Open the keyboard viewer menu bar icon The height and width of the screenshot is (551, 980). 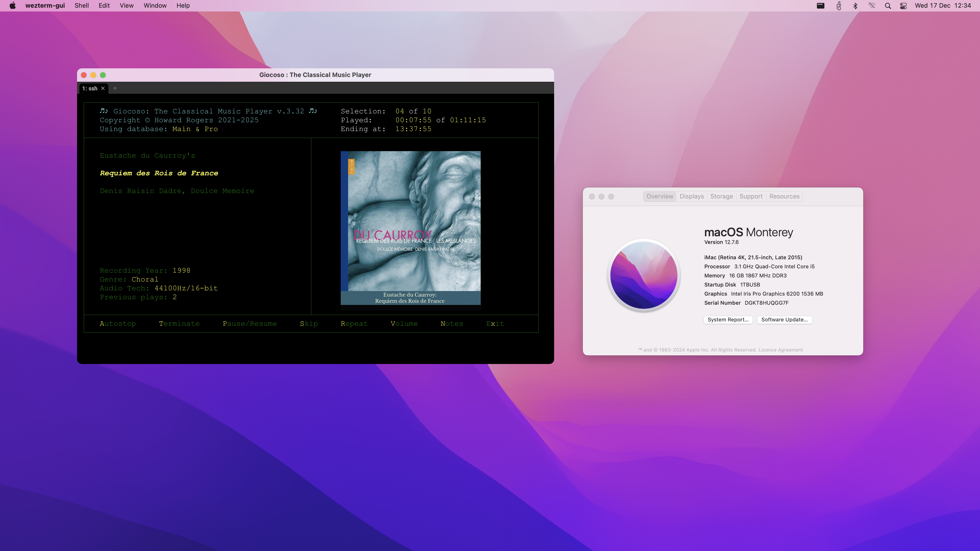pos(821,5)
